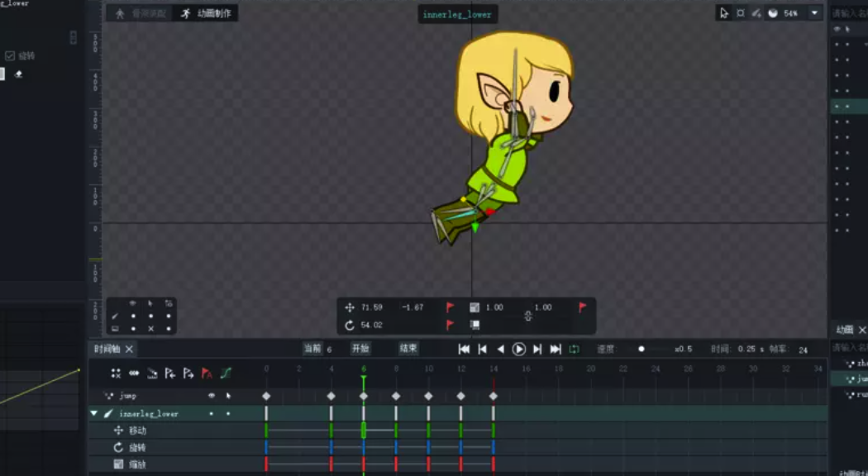868x476 pixels.
Task: Switch to the 动画制作 animation mode tab
Action: [x=205, y=13]
